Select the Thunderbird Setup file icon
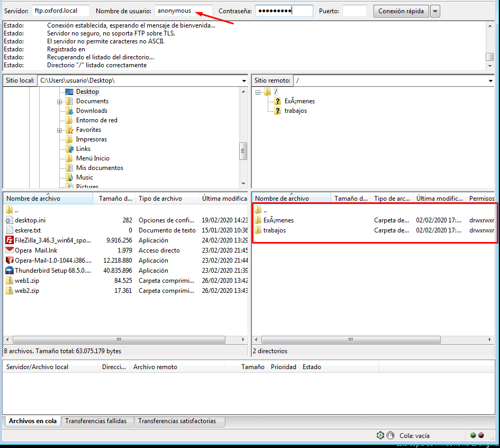The image size is (500, 448). click(9, 271)
